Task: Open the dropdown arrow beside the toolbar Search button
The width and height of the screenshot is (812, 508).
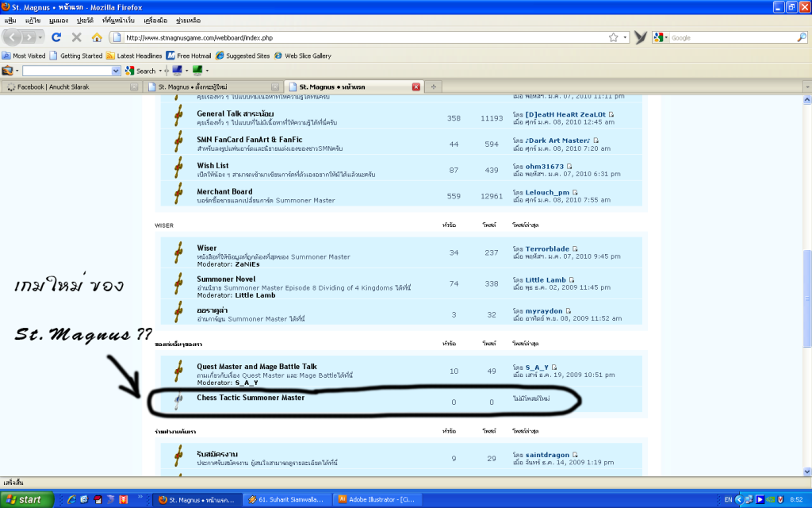Action: pyautogui.click(x=160, y=71)
